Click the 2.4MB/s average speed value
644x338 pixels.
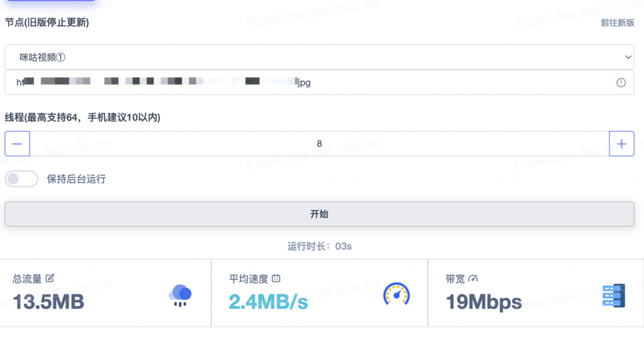268,302
